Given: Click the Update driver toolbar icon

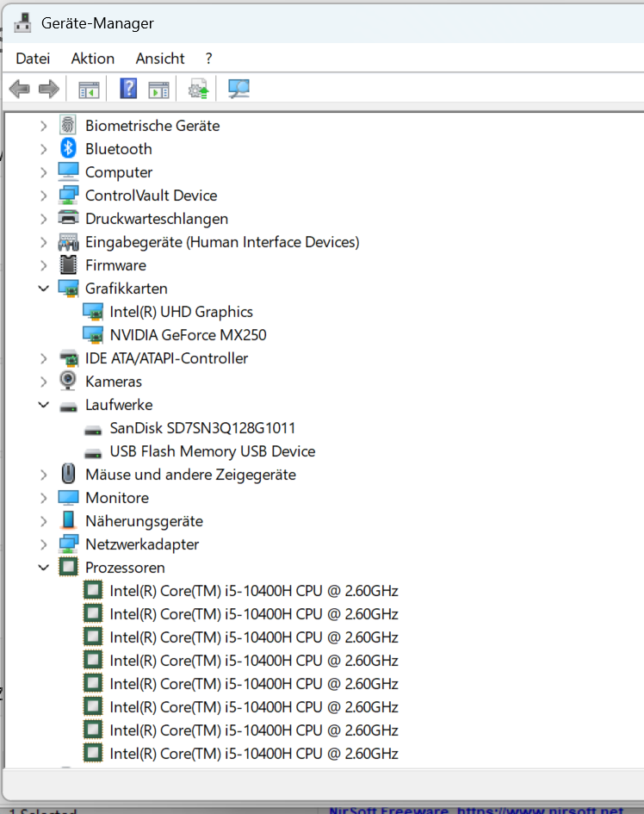Looking at the screenshot, I should coord(198,89).
